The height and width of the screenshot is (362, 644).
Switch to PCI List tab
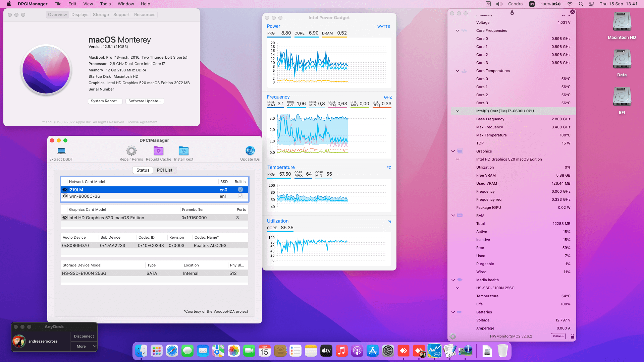tap(165, 170)
